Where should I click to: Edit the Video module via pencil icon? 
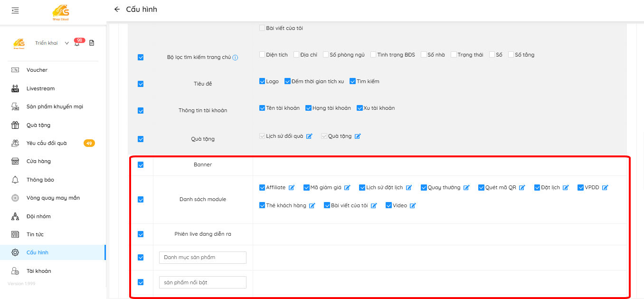(x=413, y=206)
